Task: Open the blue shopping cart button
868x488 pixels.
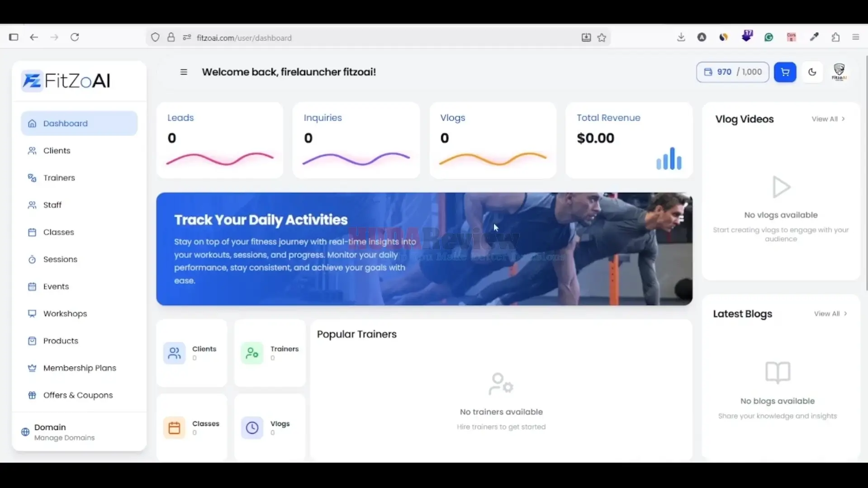Action: click(785, 72)
